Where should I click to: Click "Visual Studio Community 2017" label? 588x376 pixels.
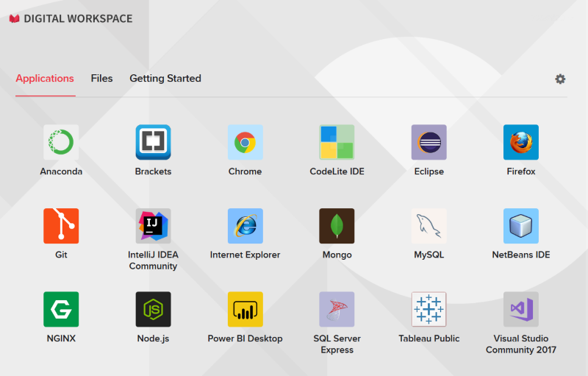point(521,344)
